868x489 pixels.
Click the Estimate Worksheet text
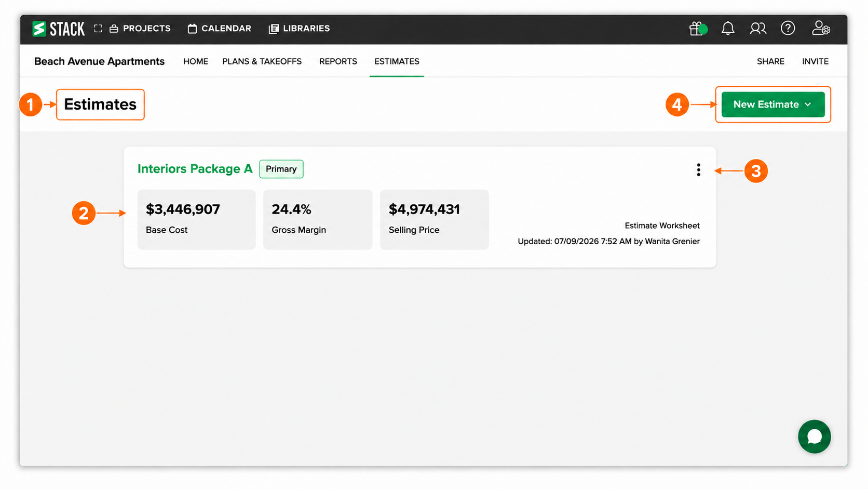pyautogui.click(x=662, y=226)
